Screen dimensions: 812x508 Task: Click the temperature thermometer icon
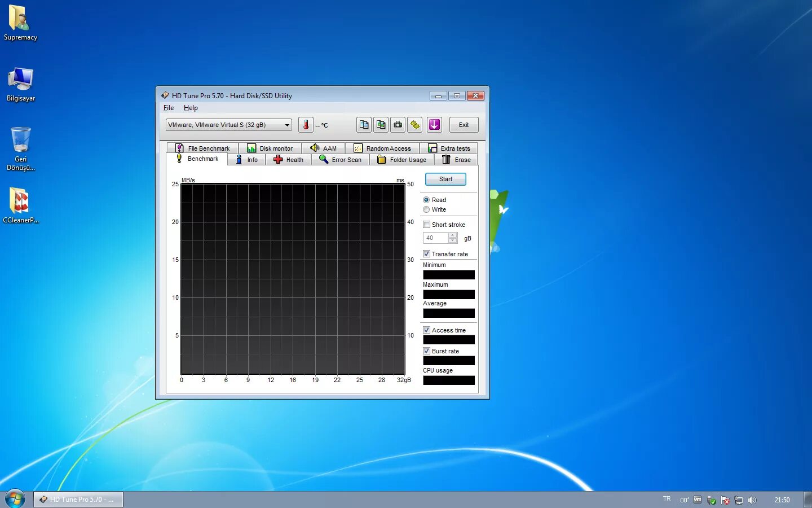click(306, 125)
